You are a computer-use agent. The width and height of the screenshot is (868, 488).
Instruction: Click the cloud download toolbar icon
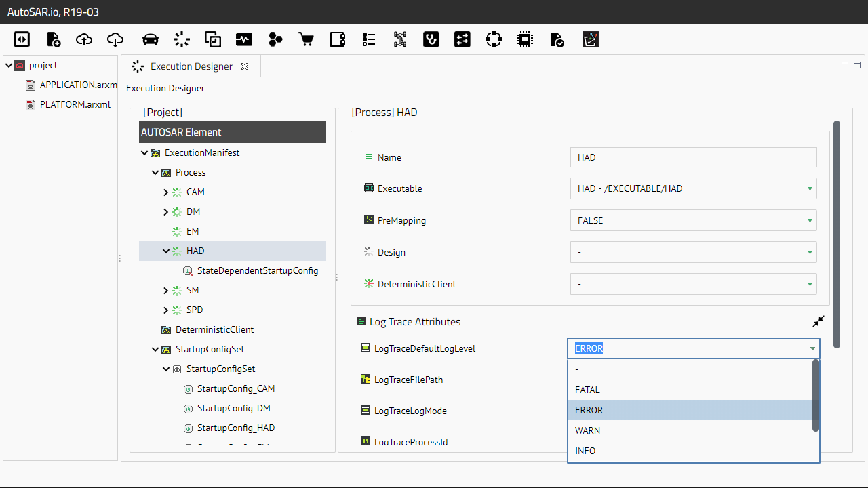point(115,39)
